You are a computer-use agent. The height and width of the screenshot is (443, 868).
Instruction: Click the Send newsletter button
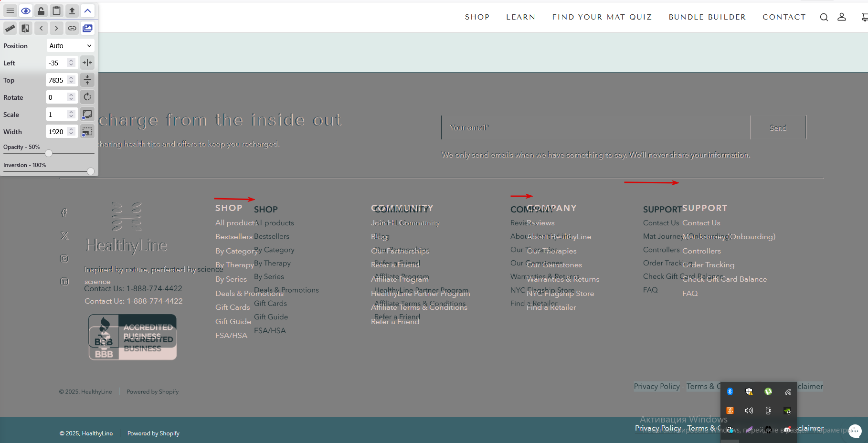tap(778, 127)
